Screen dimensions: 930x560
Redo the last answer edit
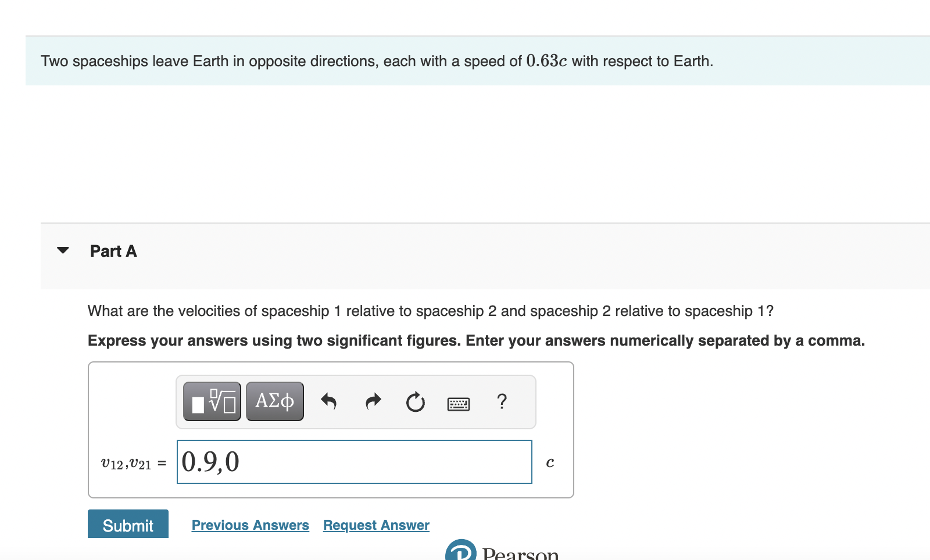tap(373, 401)
